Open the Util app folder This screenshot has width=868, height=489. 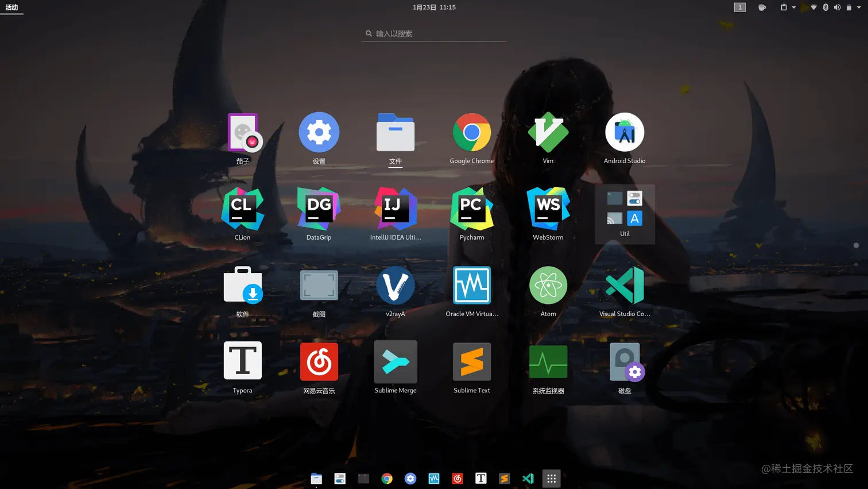(x=625, y=214)
